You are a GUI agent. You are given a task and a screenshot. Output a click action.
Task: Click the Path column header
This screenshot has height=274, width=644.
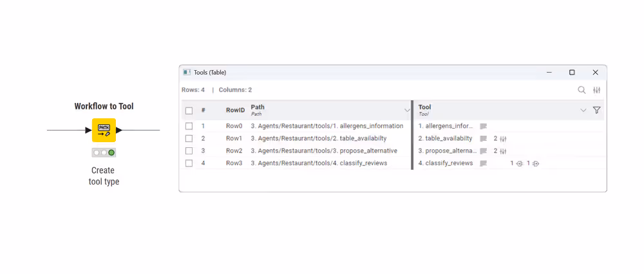(258, 110)
